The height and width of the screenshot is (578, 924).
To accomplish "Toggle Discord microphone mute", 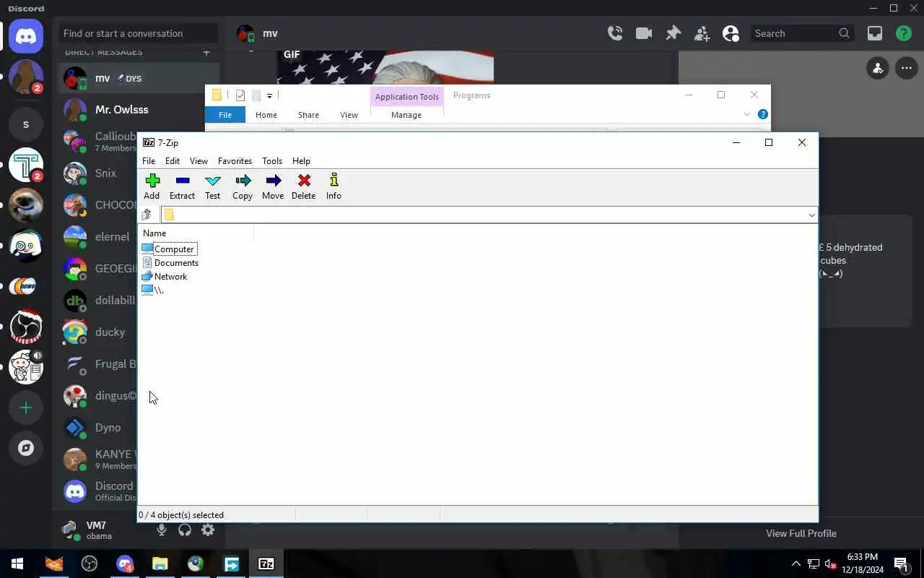I will pyautogui.click(x=162, y=530).
